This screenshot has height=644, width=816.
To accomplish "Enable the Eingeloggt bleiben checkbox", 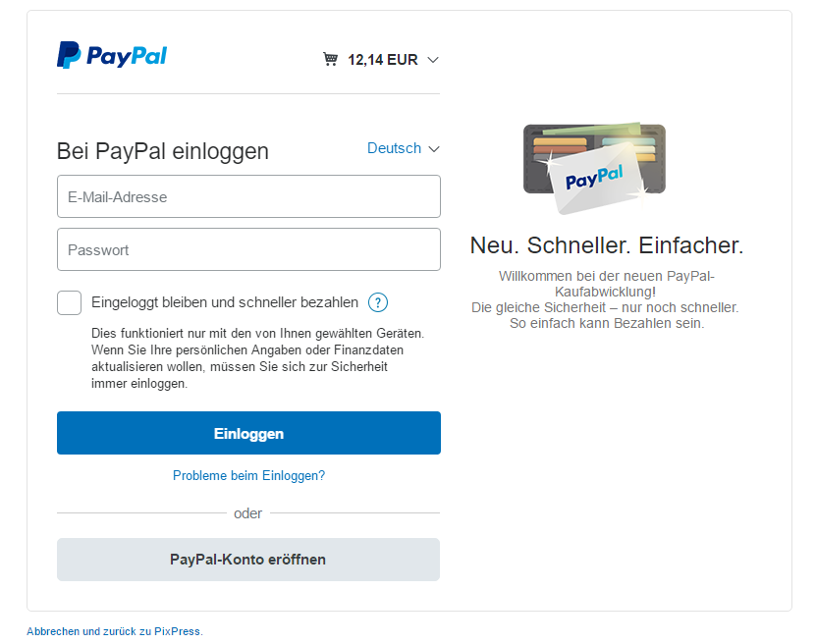I will click(69, 302).
